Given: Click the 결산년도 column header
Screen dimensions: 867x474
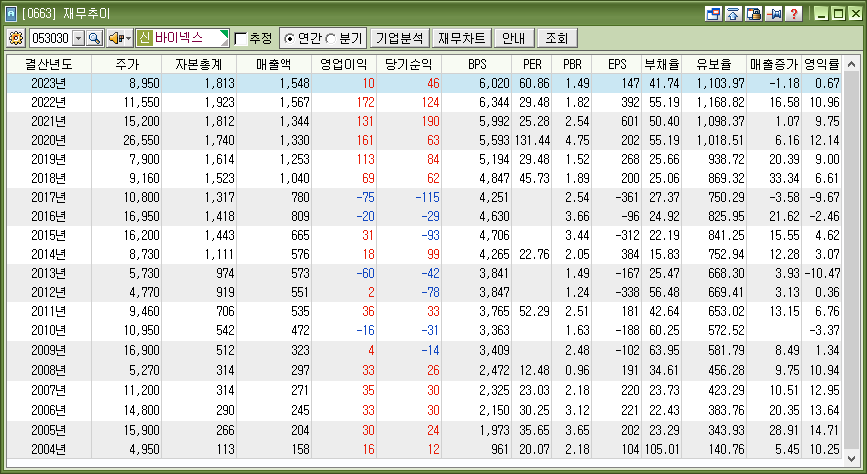Looking at the screenshot, I should [49, 64].
